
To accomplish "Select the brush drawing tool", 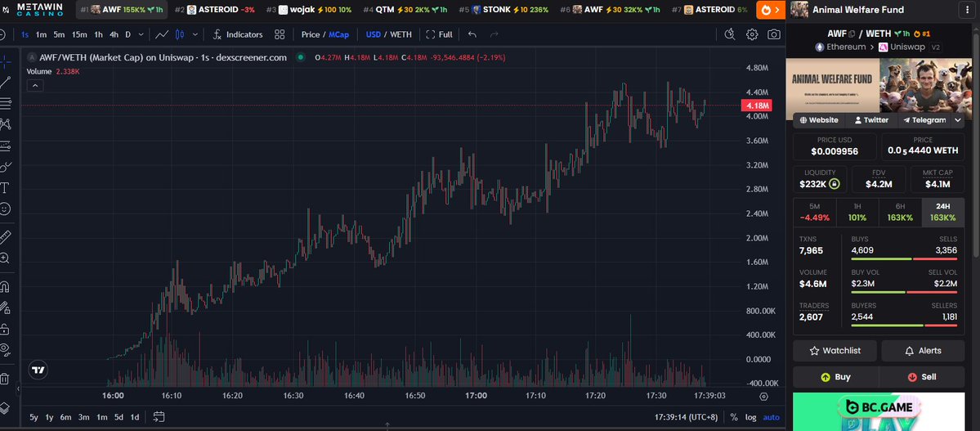I will pyautogui.click(x=5, y=167).
